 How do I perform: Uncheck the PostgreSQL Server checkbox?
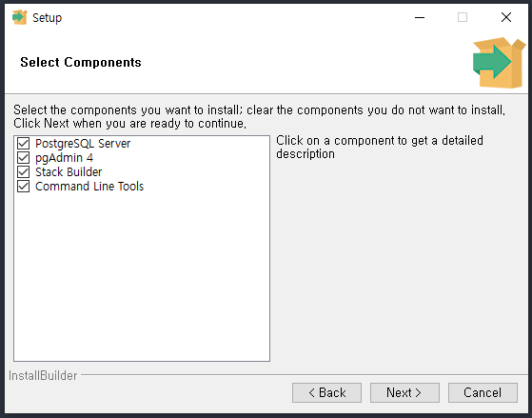24,144
